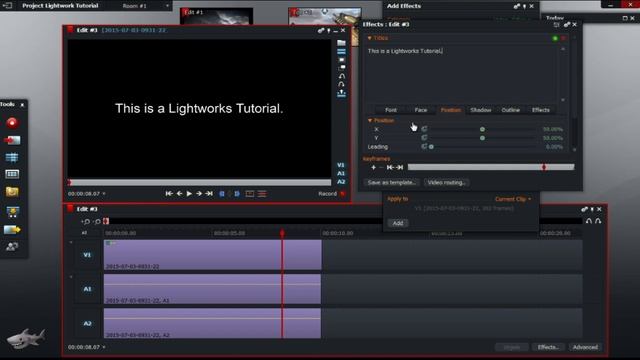The width and height of the screenshot is (640, 360).
Task: Open the Current Clip apply-to dropdown
Action: pos(513,199)
